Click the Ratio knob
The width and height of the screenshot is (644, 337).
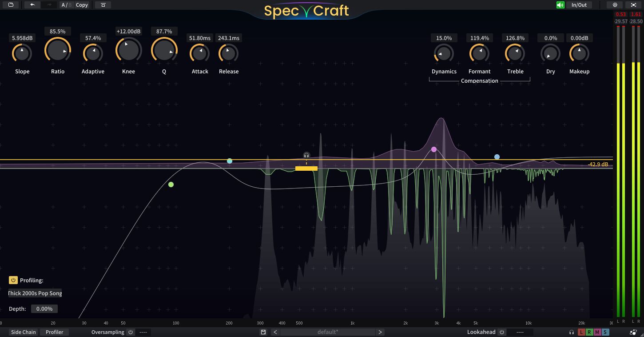point(58,51)
